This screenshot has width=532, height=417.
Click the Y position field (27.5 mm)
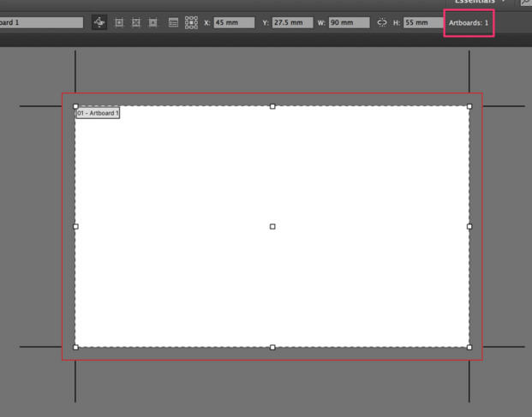(292, 23)
